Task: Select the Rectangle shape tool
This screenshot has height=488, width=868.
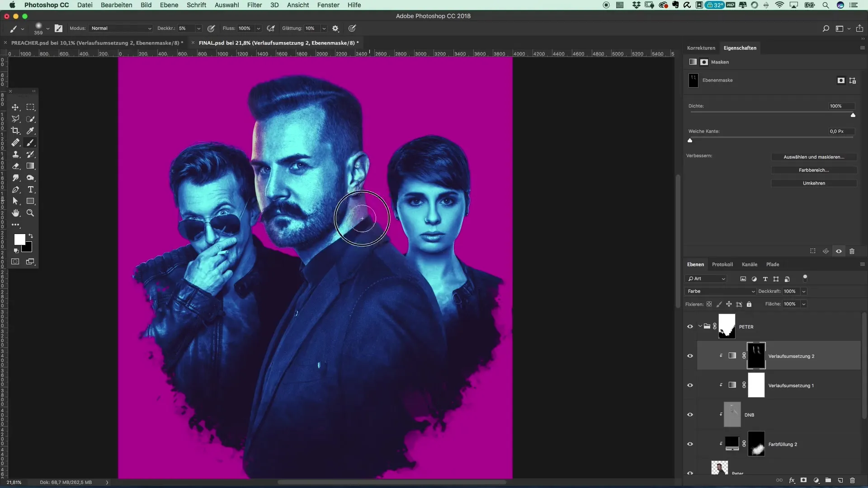Action: (x=30, y=201)
